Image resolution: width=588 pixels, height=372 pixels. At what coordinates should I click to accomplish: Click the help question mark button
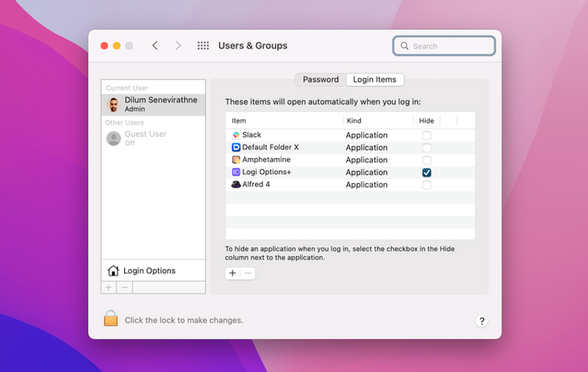click(482, 321)
